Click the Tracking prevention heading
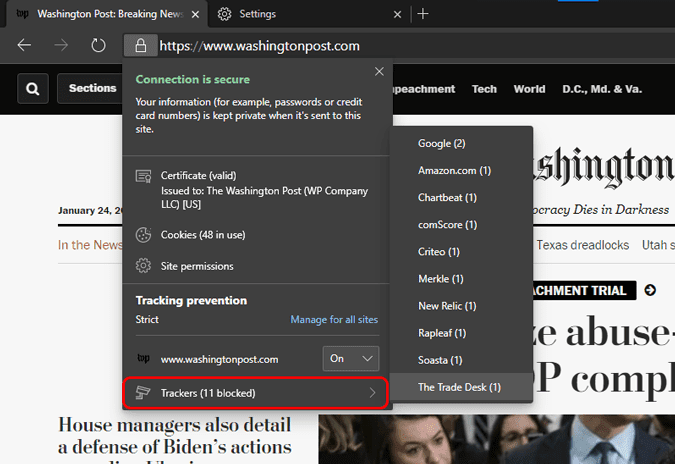675x464 pixels. [x=191, y=300]
